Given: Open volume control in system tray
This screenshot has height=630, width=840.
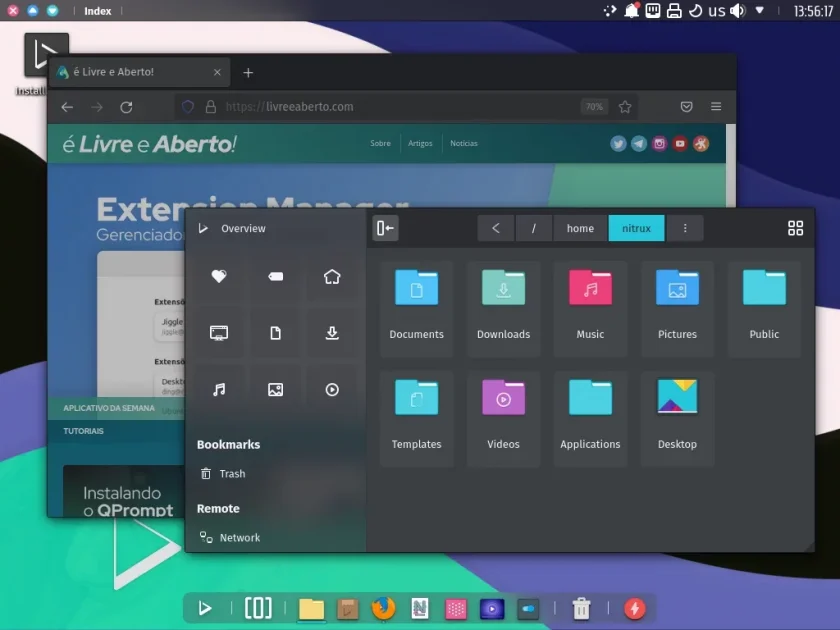Looking at the screenshot, I should 738,11.
